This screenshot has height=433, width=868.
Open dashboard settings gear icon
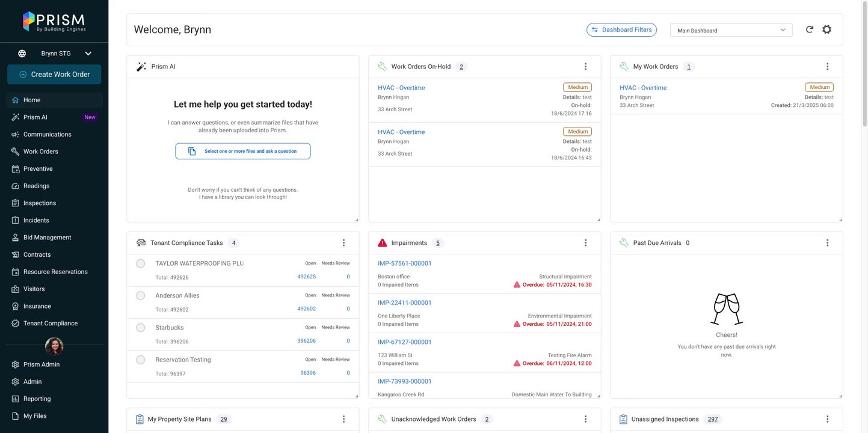827,29
